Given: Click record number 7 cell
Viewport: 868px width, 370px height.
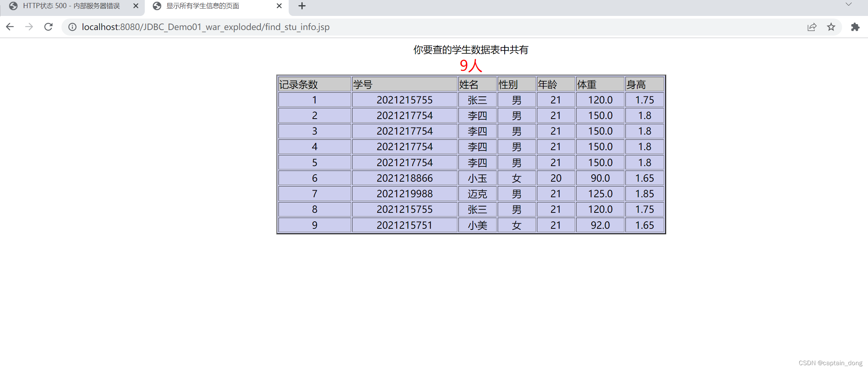Looking at the screenshot, I should pyautogui.click(x=314, y=194).
